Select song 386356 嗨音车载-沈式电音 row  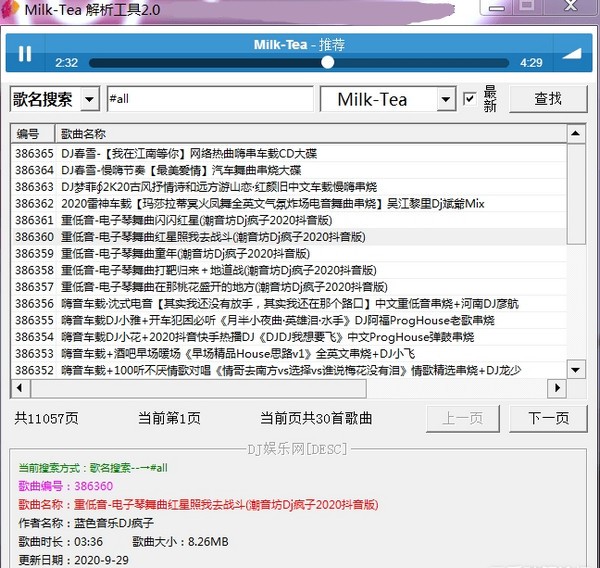coord(200,303)
